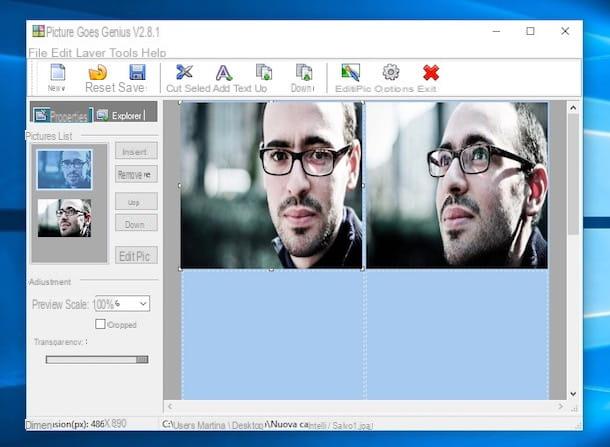The height and width of the screenshot is (447, 610).
Task: Click the Down layer toolbar icon
Action: (304, 72)
